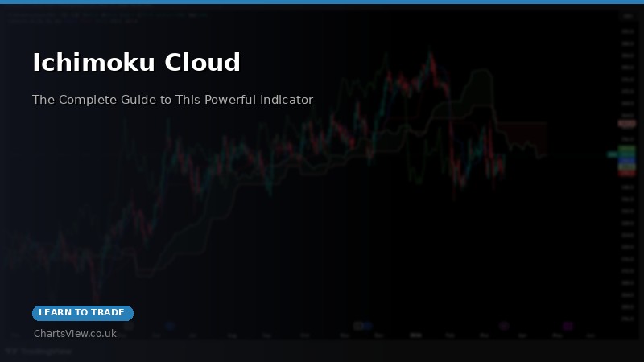
Task: Click the LEARN TO TRADE button
Action: point(82,313)
